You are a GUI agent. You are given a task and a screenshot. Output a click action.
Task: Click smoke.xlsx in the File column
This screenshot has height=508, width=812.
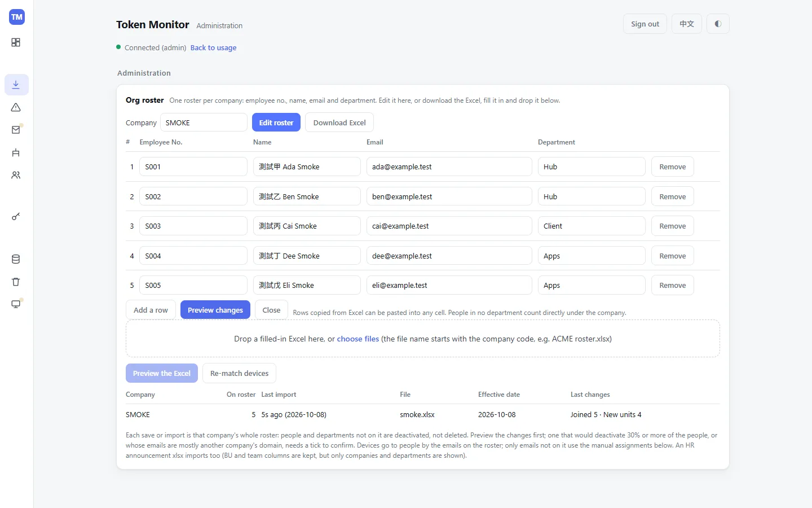point(417,414)
